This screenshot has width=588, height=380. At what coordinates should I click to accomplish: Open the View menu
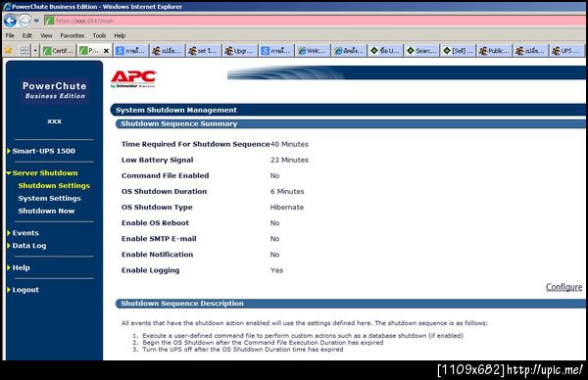(x=46, y=35)
